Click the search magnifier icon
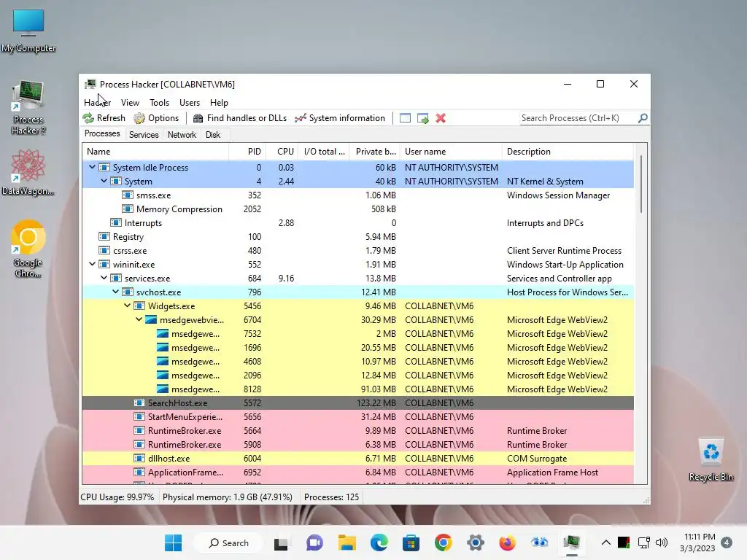The image size is (747, 560). tap(643, 117)
